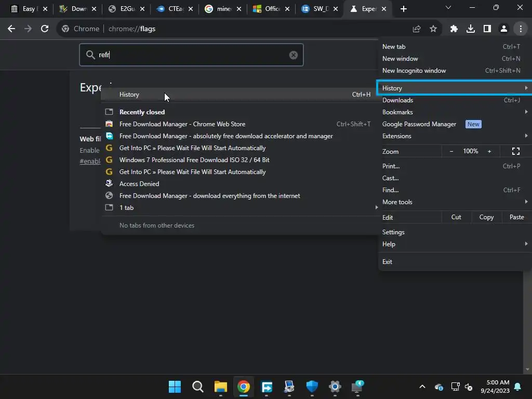Screen dimensions: 532x399
Task: Click the fullscreen icon in the Zoom row
Action: click(516, 151)
